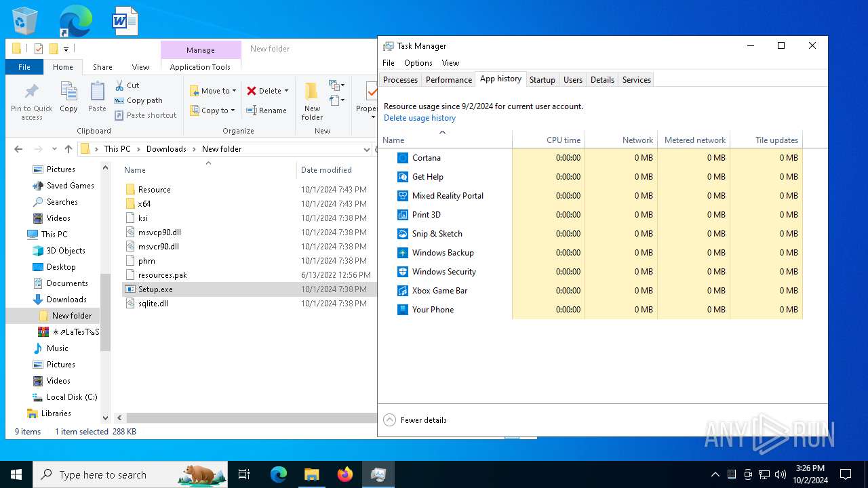
Task: Click the Cut scissors icon
Action: point(119,85)
